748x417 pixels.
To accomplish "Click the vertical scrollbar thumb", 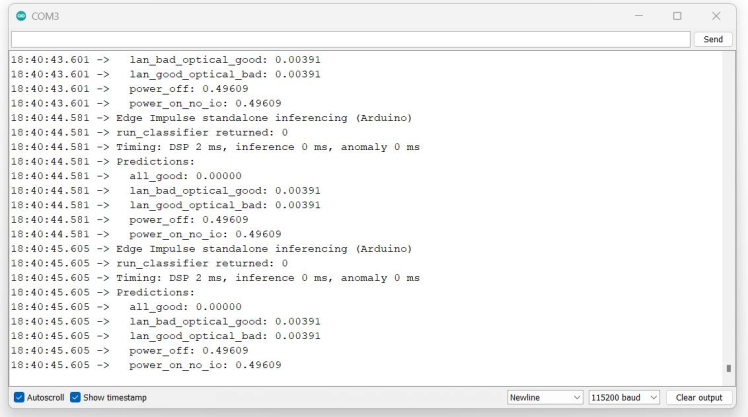I will 728,368.
